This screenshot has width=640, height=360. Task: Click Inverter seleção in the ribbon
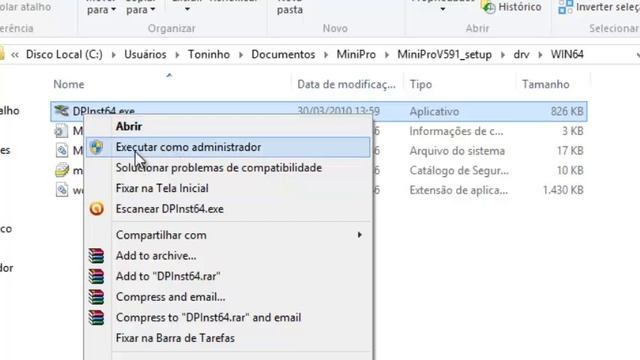click(x=598, y=7)
